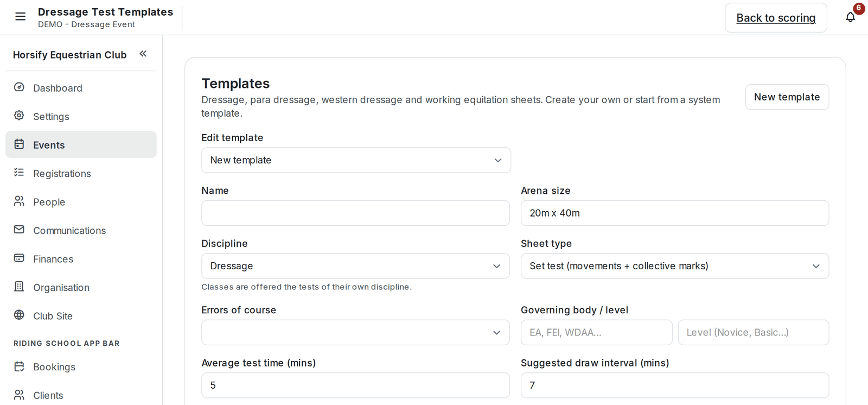Image resolution: width=868 pixels, height=405 pixels.
Task: Click the Bookings calendar icon
Action: pos(19,366)
